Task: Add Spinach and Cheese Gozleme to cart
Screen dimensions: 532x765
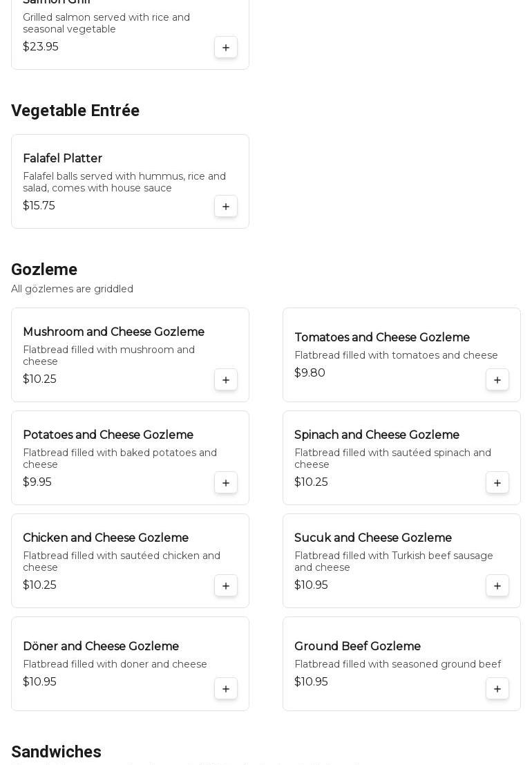Action: [x=497, y=483]
